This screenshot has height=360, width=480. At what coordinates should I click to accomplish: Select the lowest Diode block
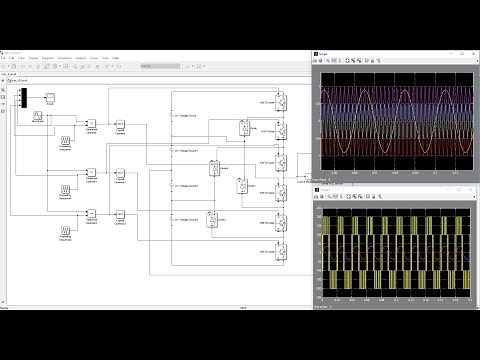[212, 220]
